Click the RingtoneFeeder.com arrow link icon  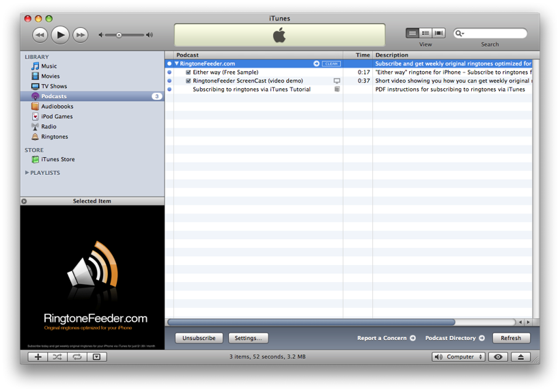316,64
